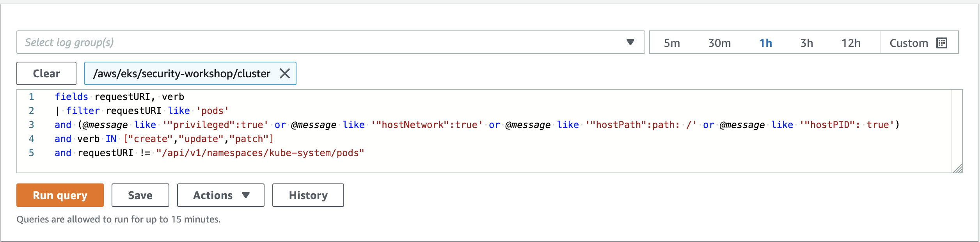The height and width of the screenshot is (242, 980).
Task: Open the Custom time range option
Action: pos(919,43)
